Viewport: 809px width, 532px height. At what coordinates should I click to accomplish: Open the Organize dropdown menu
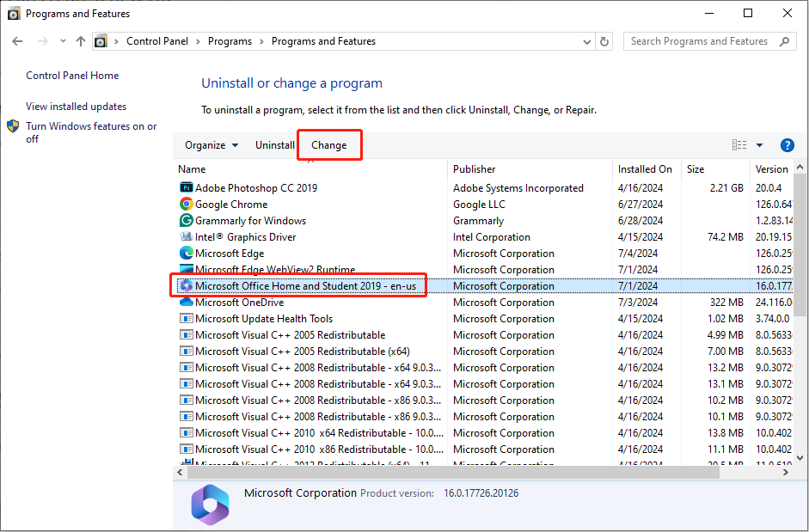pyautogui.click(x=211, y=145)
